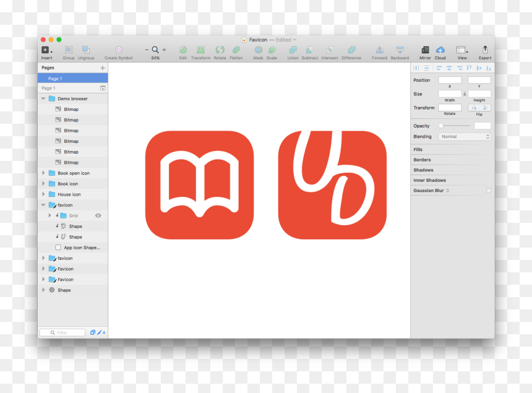Viewport: 532px width, 393px height.
Task: Flip the layer horizontally
Action: [474, 108]
